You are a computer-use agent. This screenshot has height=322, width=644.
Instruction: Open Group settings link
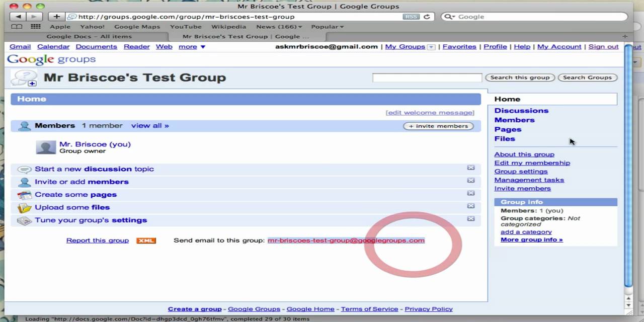pyautogui.click(x=521, y=172)
